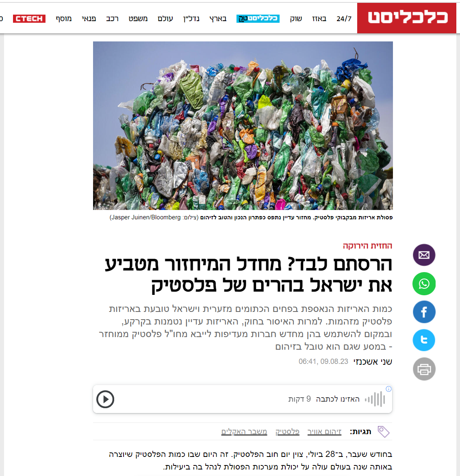460x476 pixels.
Task: Open the CTECH section
Action: pos(29,19)
